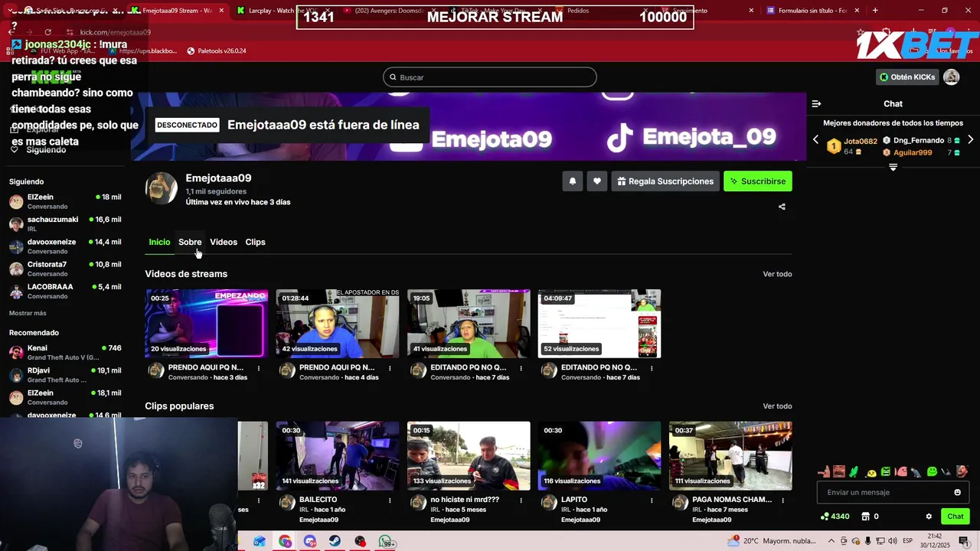980x551 pixels.
Task: Open the 00:25 EMPEZANDO stream thumbnail
Action: pyautogui.click(x=207, y=324)
